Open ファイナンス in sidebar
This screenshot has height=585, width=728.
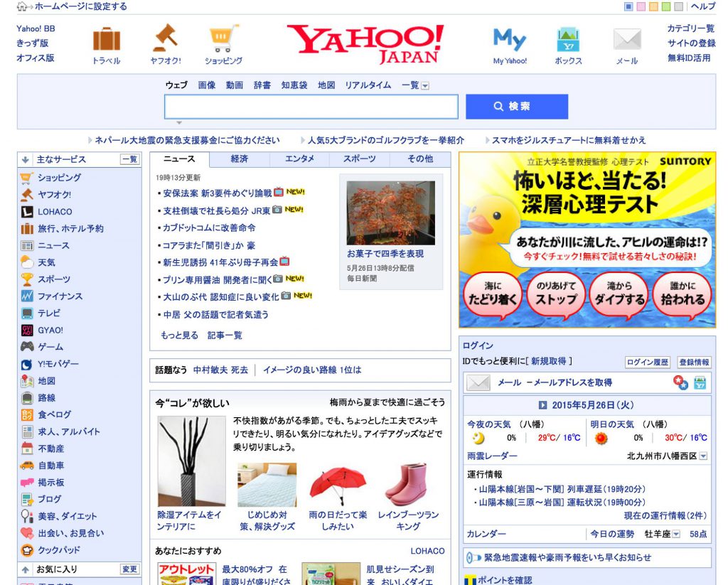(60, 296)
